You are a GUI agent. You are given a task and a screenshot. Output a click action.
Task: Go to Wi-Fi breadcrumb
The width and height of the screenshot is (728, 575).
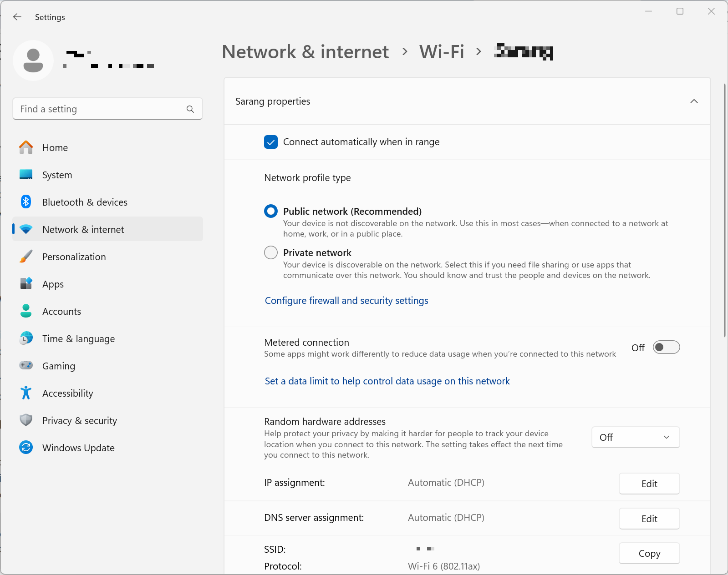(442, 52)
